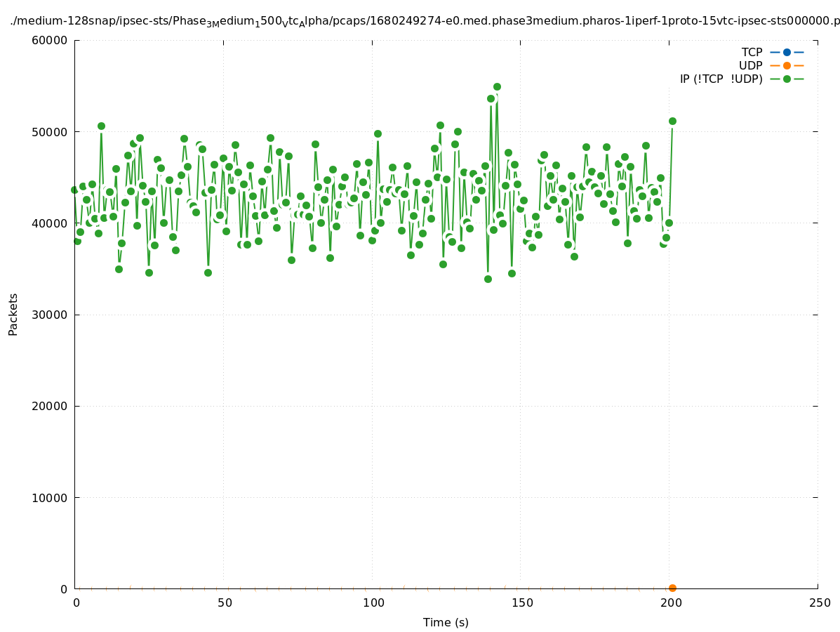This screenshot has height=632, width=840.
Task: Select the last green data point near 51000
Action: pos(672,121)
